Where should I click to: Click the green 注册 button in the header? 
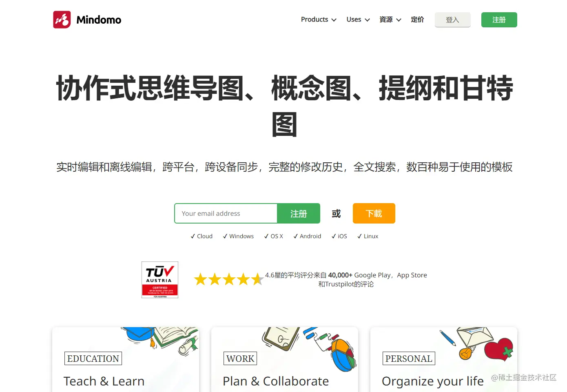pos(499,20)
